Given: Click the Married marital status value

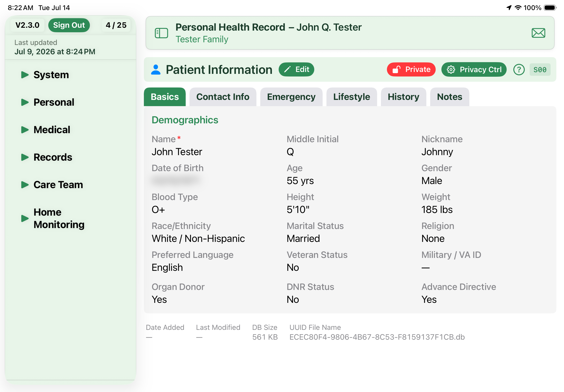Looking at the screenshot, I should (x=303, y=239).
